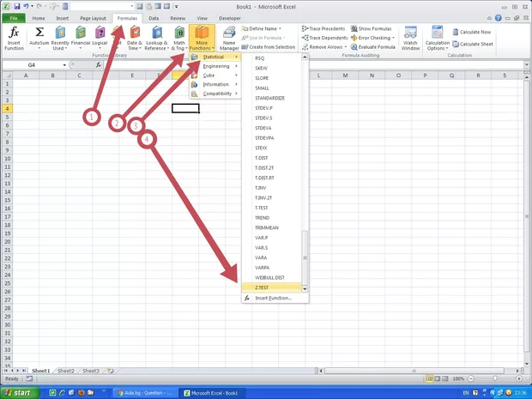Open Lookup & Reference functions icon
532x399 pixels.
(156, 38)
